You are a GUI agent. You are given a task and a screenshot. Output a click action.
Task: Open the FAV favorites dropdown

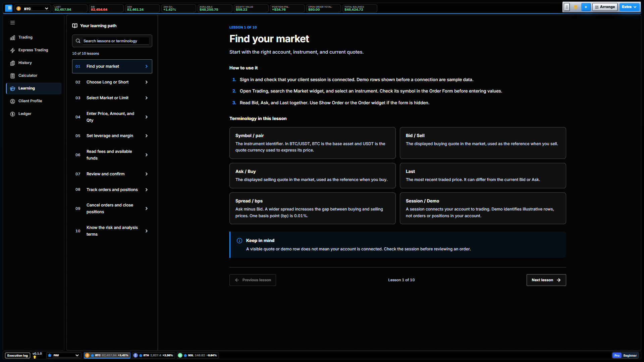click(64, 355)
